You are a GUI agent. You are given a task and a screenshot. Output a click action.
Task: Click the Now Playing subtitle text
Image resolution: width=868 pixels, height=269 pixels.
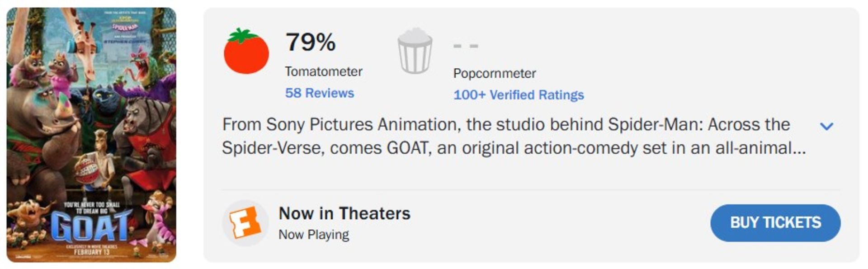(314, 235)
